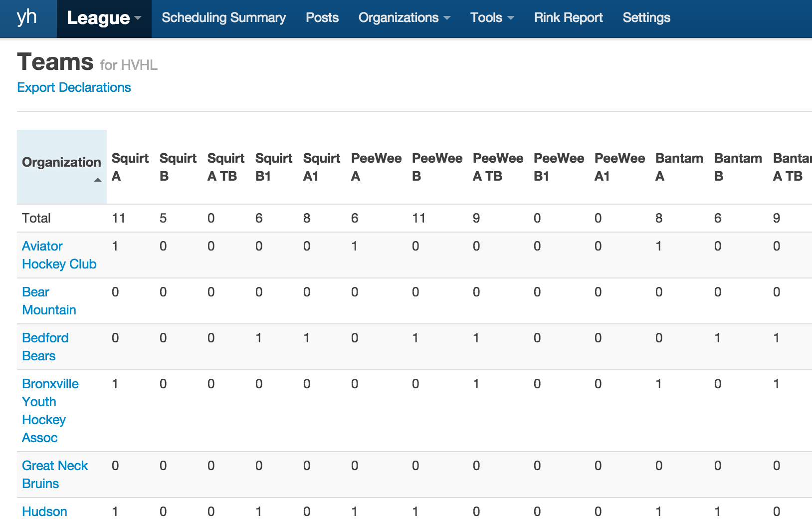Visit the Great Neck Bruins page

pyautogui.click(x=54, y=475)
